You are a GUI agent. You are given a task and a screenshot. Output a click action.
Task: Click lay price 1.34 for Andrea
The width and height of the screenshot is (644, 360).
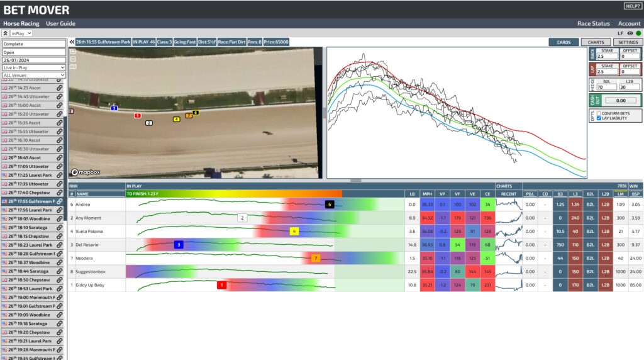click(575, 205)
